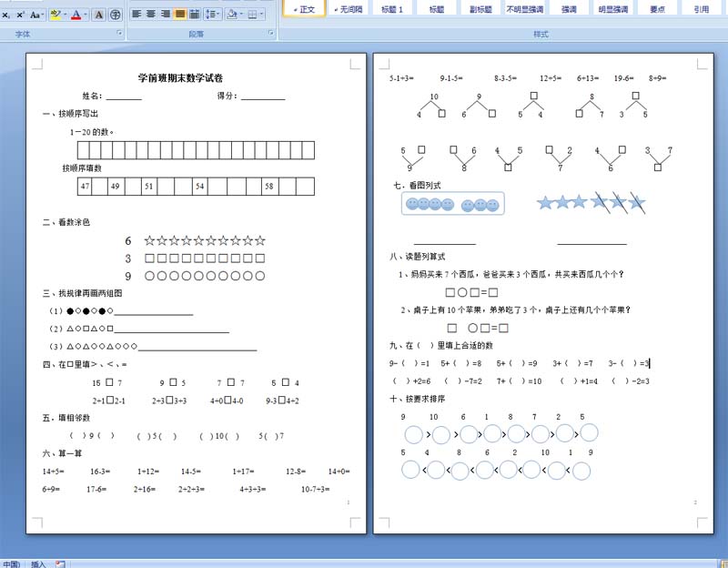This screenshot has width=728, height=568.
Task: Click the equation 14+5=
Action: pos(54,472)
